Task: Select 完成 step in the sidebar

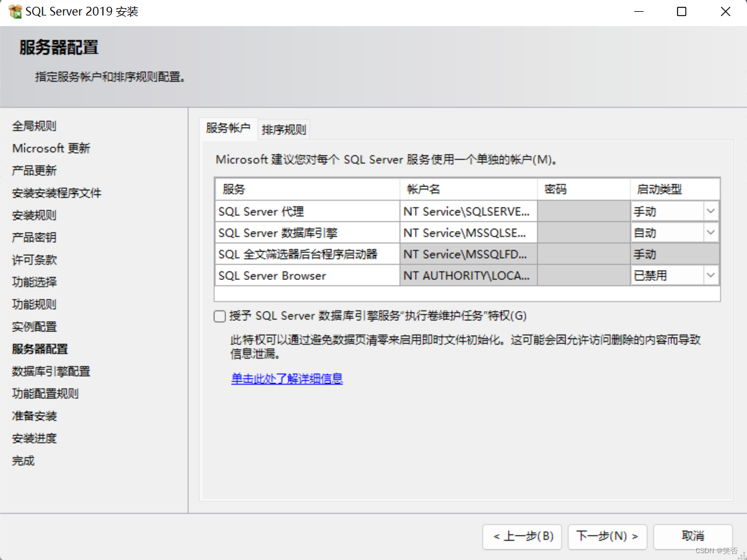Action: pos(23,461)
